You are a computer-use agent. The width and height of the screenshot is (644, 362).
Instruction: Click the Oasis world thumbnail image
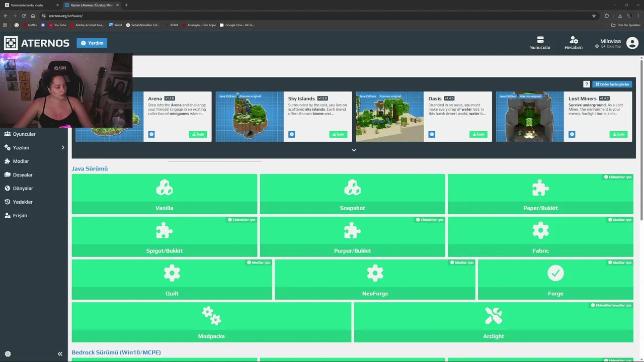tap(390, 117)
